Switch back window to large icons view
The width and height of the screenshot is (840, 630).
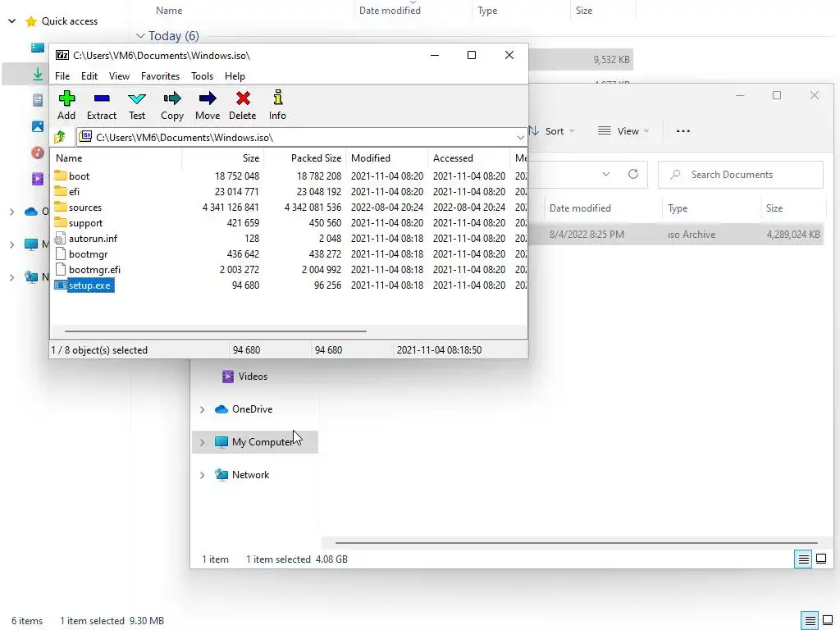pyautogui.click(x=828, y=620)
